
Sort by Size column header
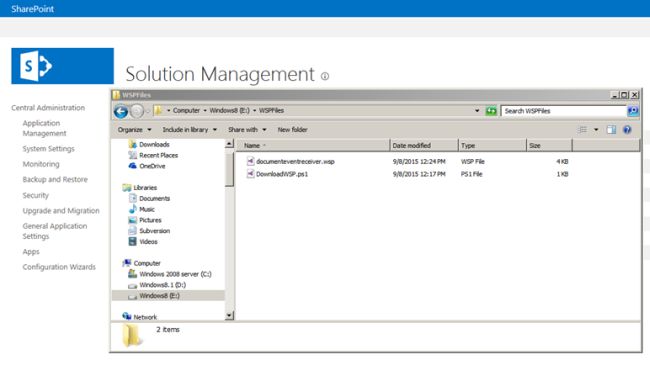(549, 146)
